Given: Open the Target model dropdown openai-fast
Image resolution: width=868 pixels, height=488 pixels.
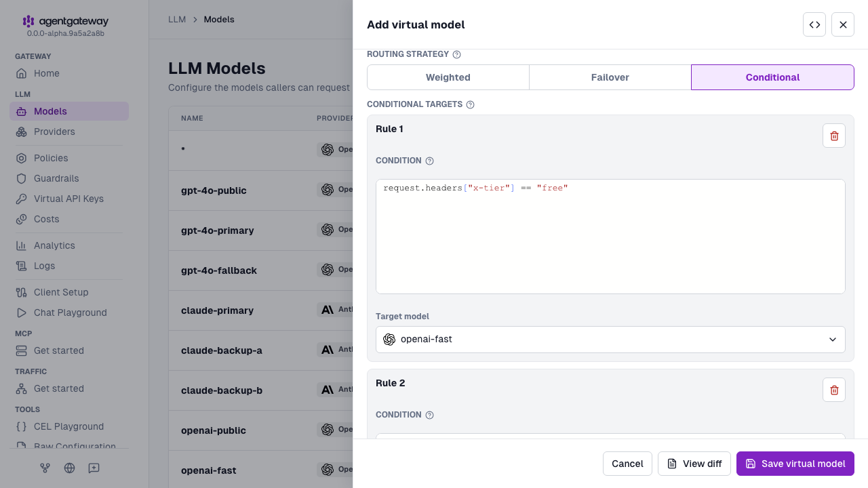Looking at the screenshot, I should pos(610,340).
